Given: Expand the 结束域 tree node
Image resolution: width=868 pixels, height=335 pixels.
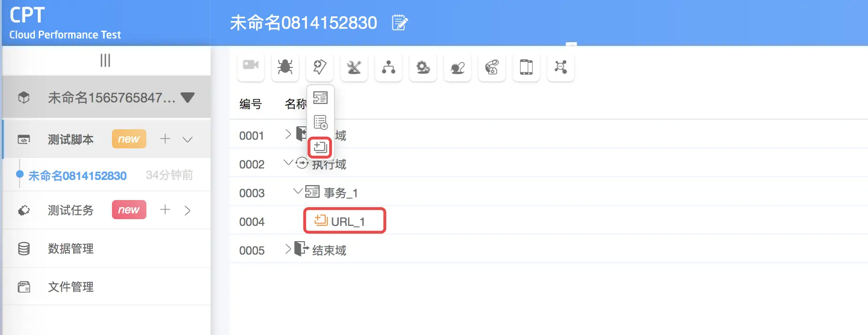Looking at the screenshot, I should [288, 249].
